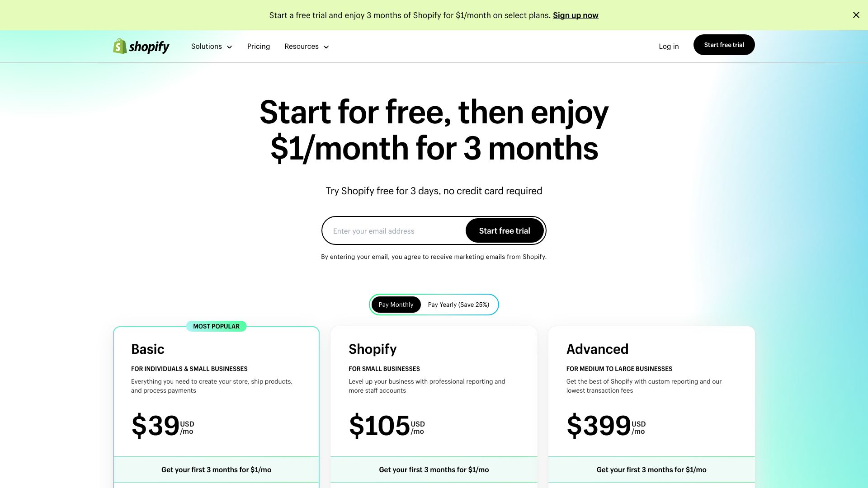Toggle Pay Yearly billing option
868x488 pixels.
point(458,304)
